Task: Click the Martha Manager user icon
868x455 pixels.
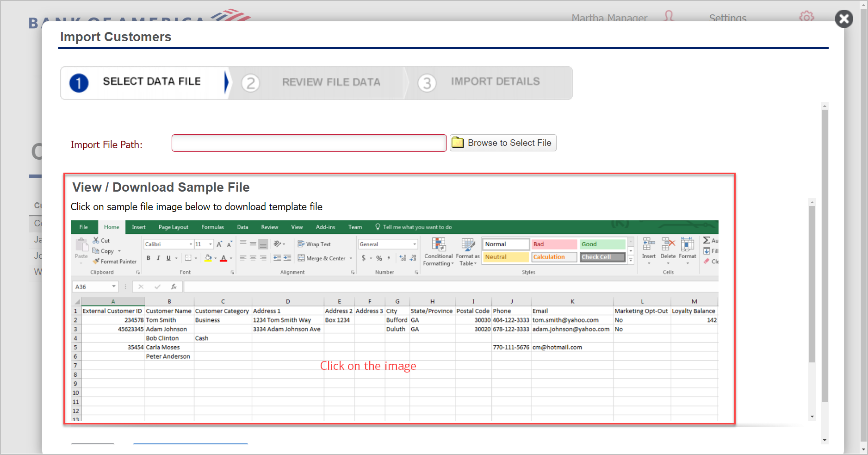Action: pyautogui.click(x=669, y=16)
